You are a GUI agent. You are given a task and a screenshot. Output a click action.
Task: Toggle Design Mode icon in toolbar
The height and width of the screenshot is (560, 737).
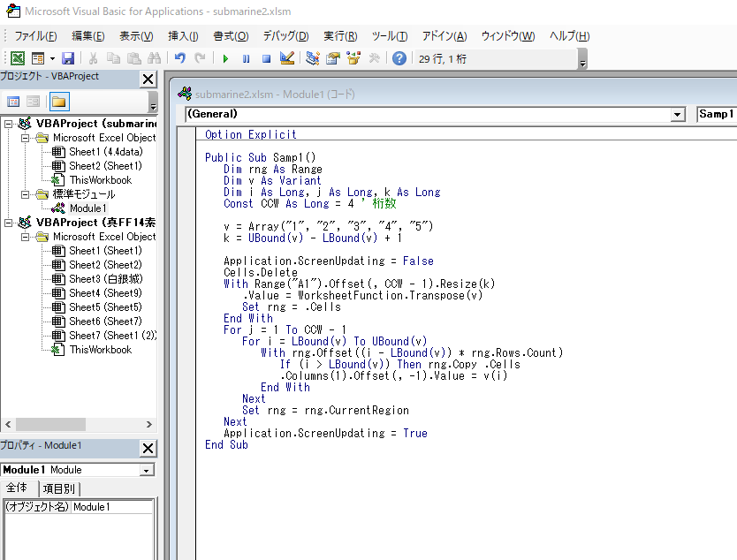point(287,58)
